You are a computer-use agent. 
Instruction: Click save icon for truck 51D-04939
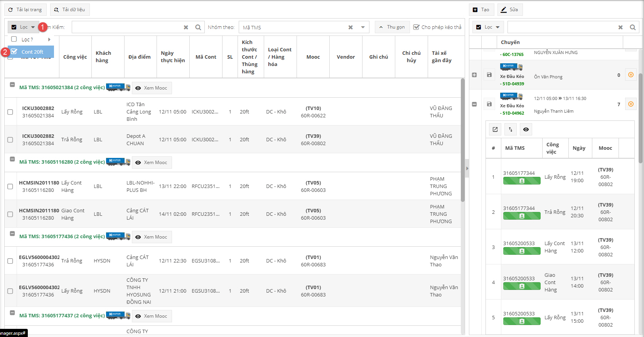[489, 75]
